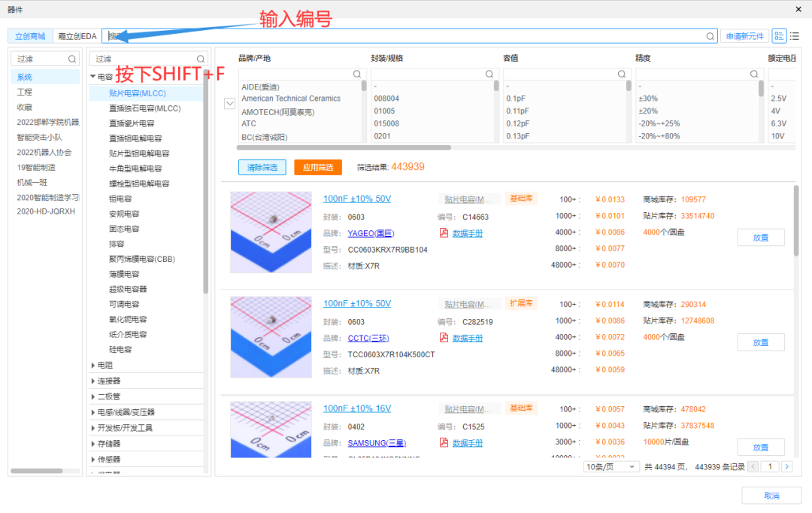The height and width of the screenshot is (513, 812).
Task: Collapse the filter panel chevron
Action: pyautogui.click(x=230, y=104)
